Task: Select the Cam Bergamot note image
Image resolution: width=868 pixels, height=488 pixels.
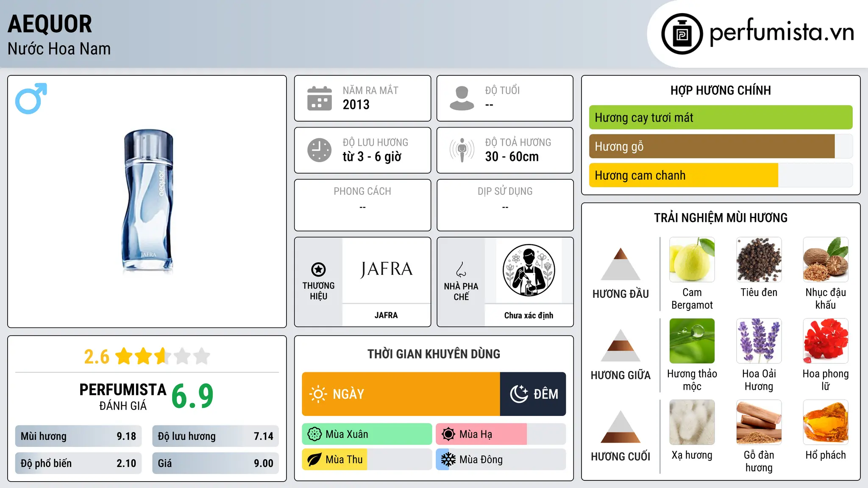Action: click(692, 260)
